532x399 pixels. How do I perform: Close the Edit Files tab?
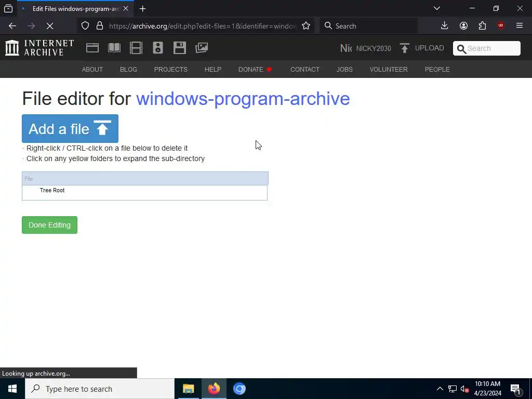[126, 8]
